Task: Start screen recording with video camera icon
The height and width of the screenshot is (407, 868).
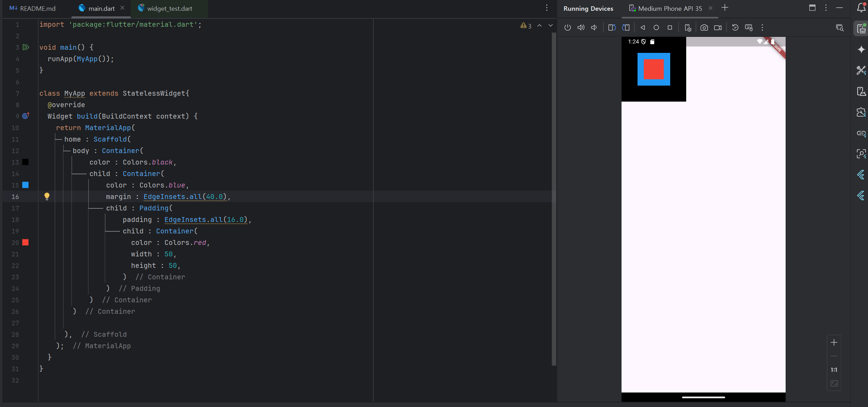Action: [x=717, y=27]
